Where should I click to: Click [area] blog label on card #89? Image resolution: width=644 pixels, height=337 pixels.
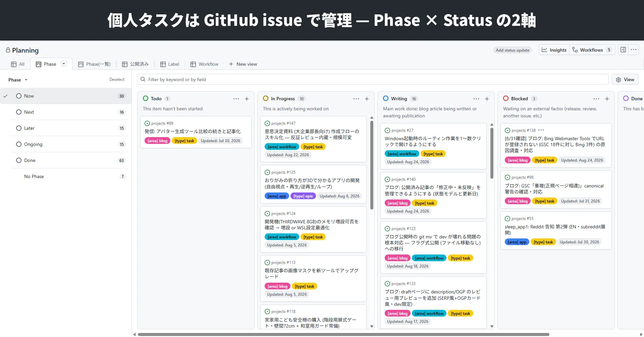coord(158,141)
